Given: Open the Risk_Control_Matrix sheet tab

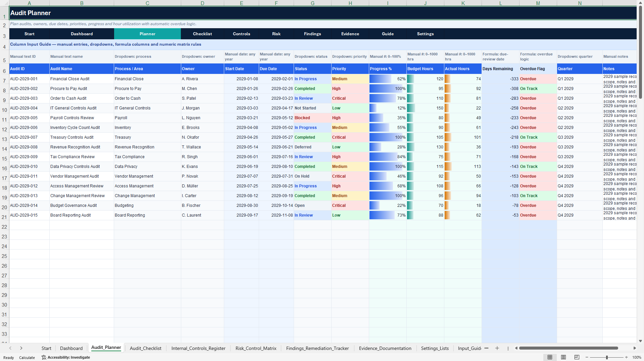Looking at the screenshot, I should 256,348.
